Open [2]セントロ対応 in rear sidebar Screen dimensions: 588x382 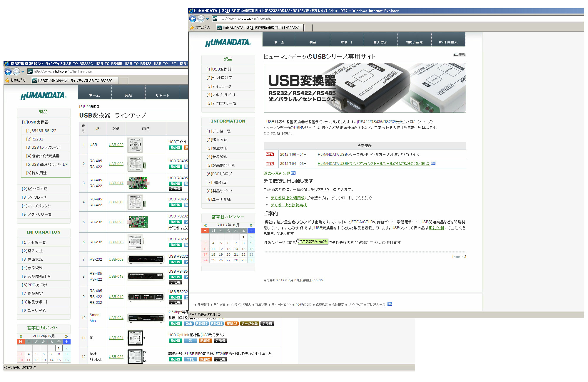click(34, 189)
